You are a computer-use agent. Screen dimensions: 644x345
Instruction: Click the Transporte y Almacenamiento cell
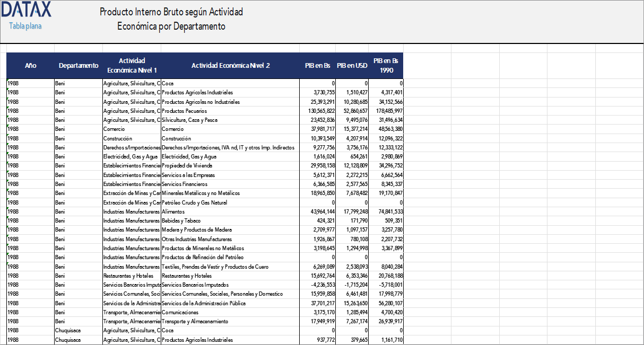(194, 321)
